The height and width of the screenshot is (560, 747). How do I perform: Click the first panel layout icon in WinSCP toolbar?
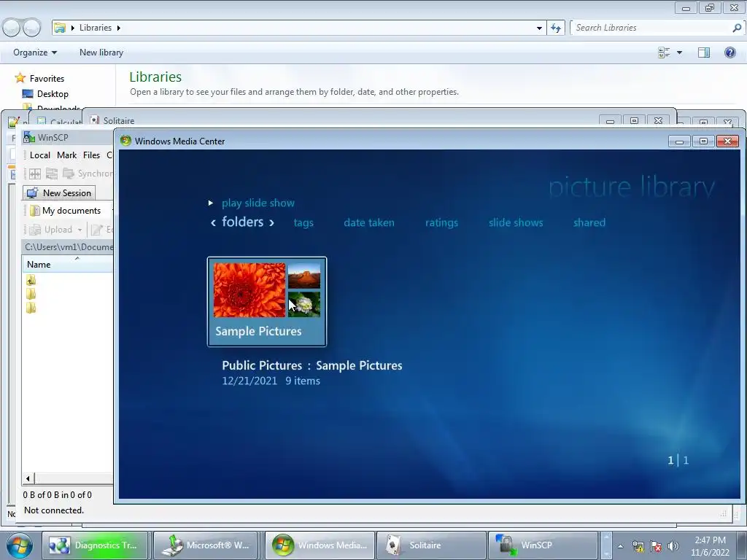click(35, 174)
